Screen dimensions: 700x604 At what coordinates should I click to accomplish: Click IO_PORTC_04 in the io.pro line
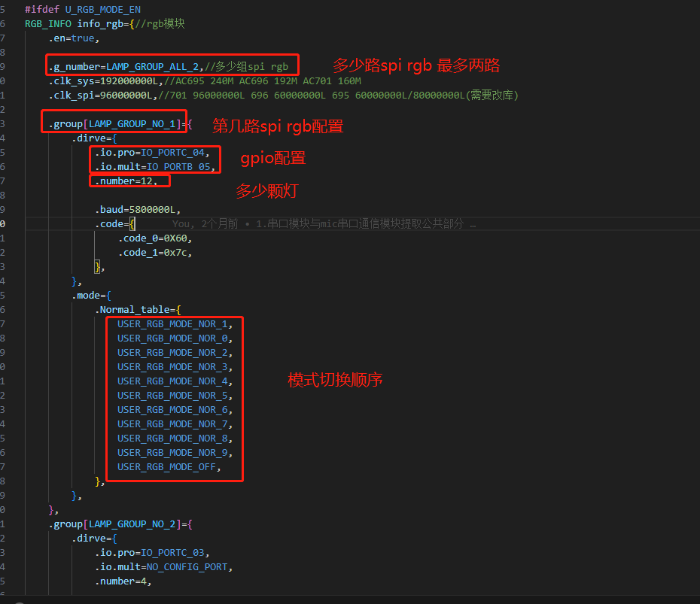click(x=172, y=153)
